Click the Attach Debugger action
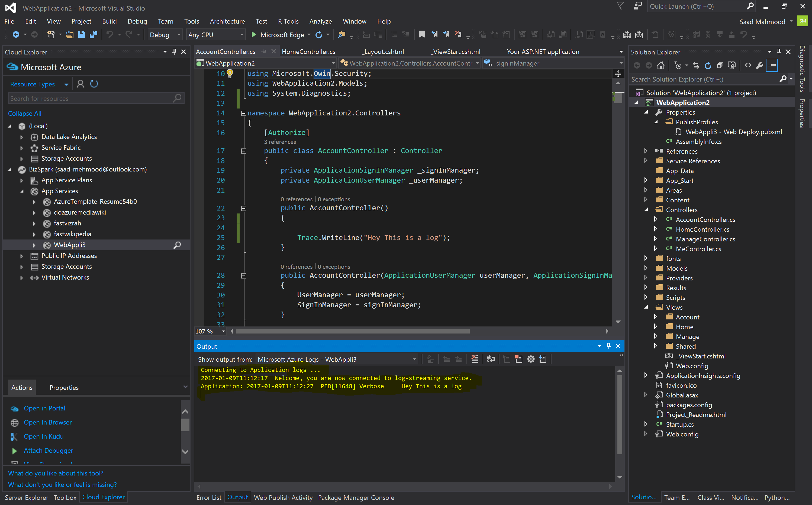812x505 pixels. [x=49, y=451]
